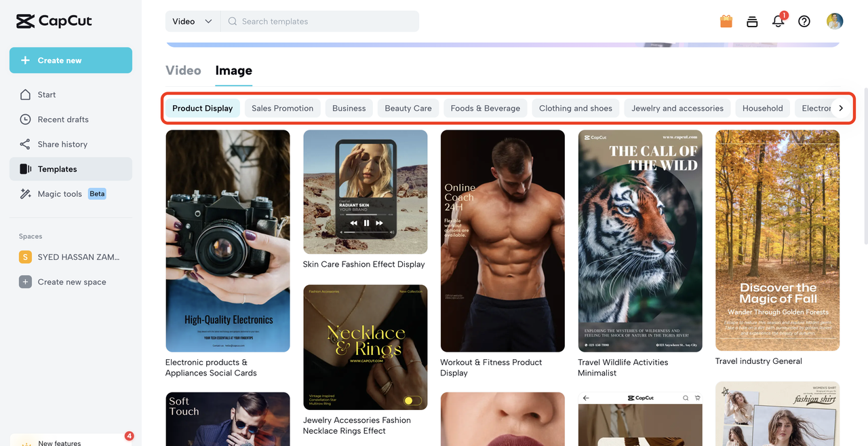
Task: Open the help question mark icon
Action: (x=804, y=21)
